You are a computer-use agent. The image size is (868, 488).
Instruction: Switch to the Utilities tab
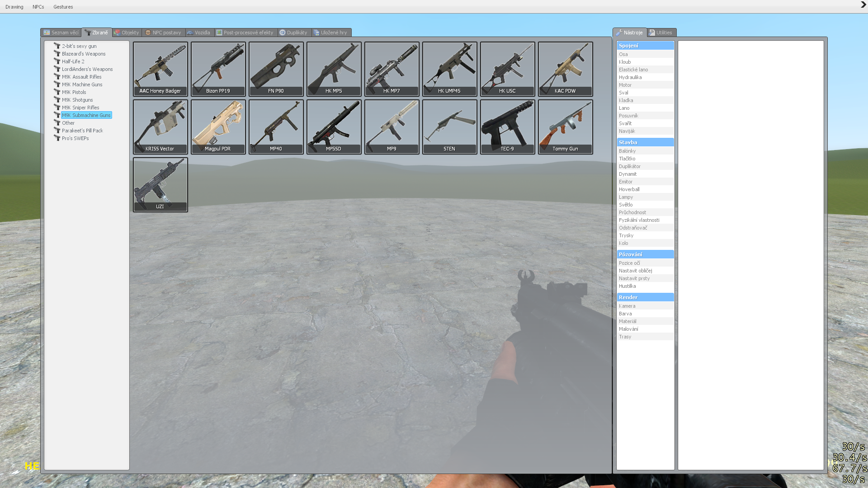coord(661,33)
